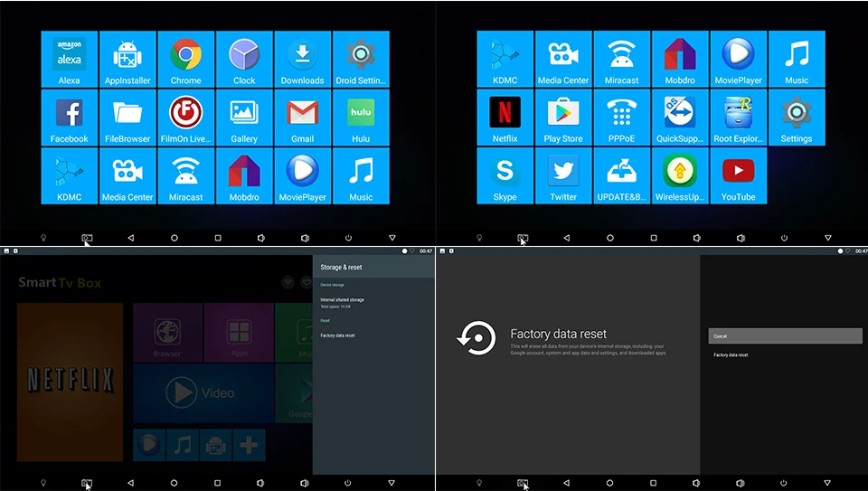Tap Recents square below the YouTube app page

[654, 238]
